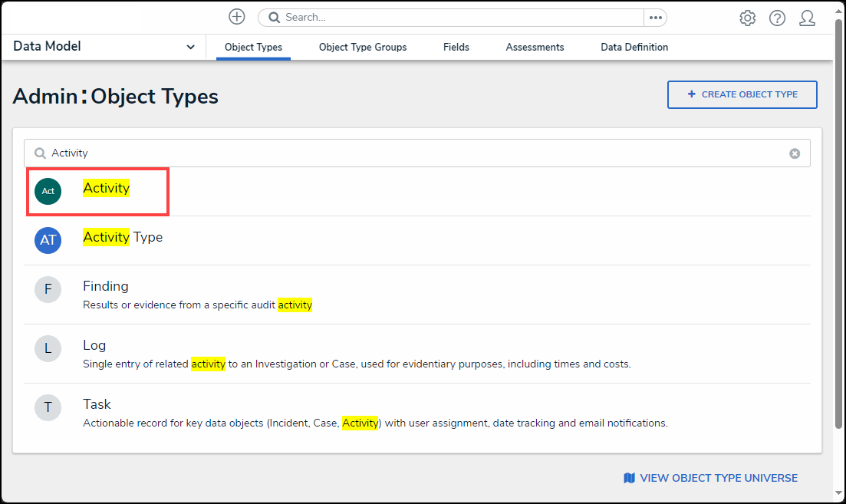Click the L avatar for Log
Image resolution: width=846 pixels, height=504 pixels.
pyautogui.click(x=48, y=348)
